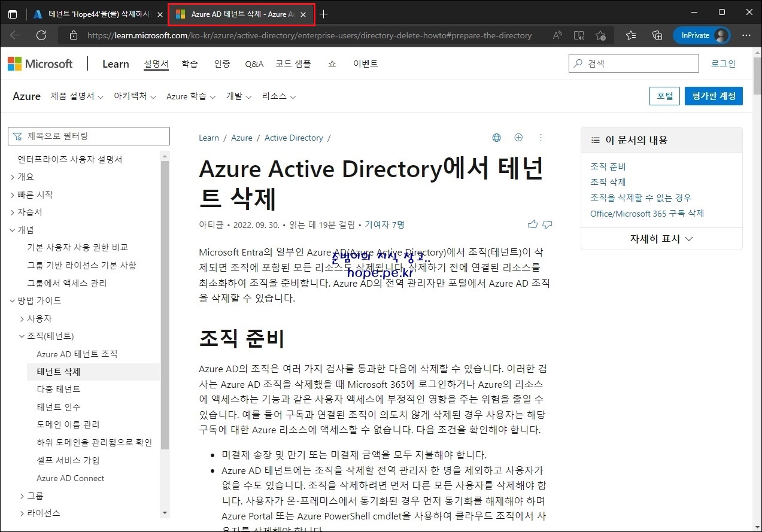Select the 학습 menu item
Viewport: 762px width, 532px height.
click(190, 64)
